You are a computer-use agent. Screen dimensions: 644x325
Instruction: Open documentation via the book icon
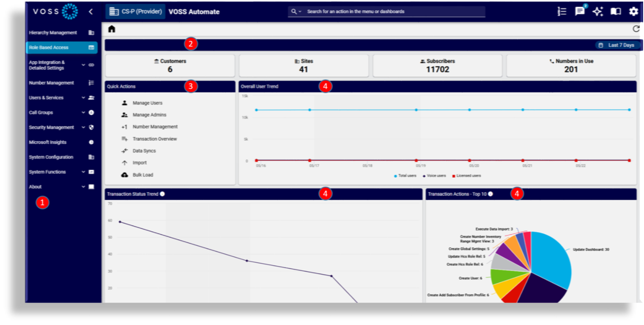pos(616,12)
